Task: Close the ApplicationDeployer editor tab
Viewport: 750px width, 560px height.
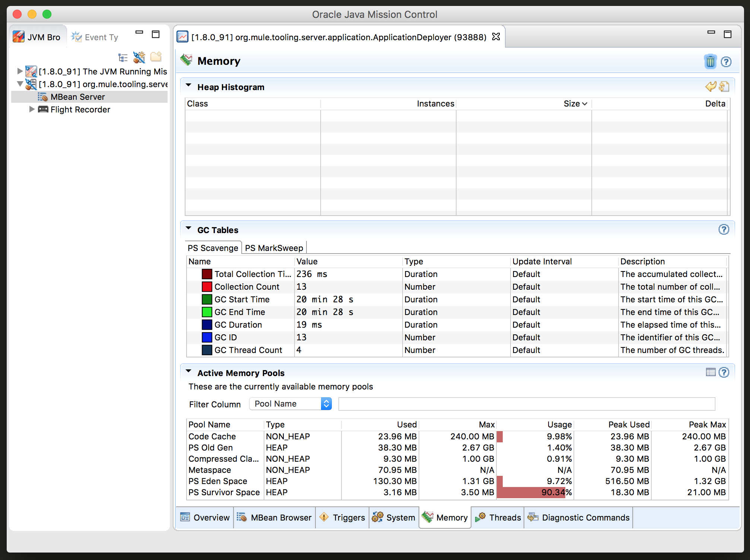Action: [x=496, y=36]
